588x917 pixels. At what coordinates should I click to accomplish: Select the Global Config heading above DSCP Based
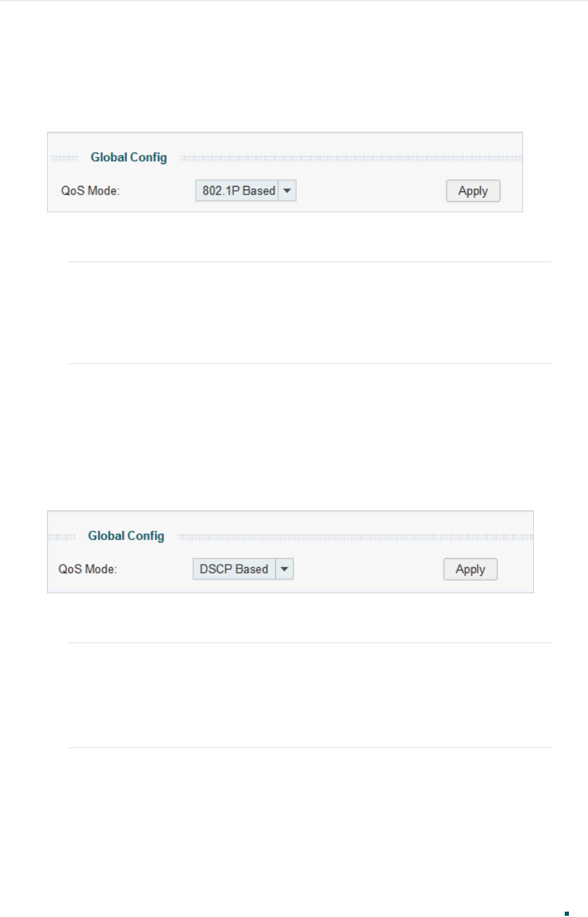coord(126,536)
